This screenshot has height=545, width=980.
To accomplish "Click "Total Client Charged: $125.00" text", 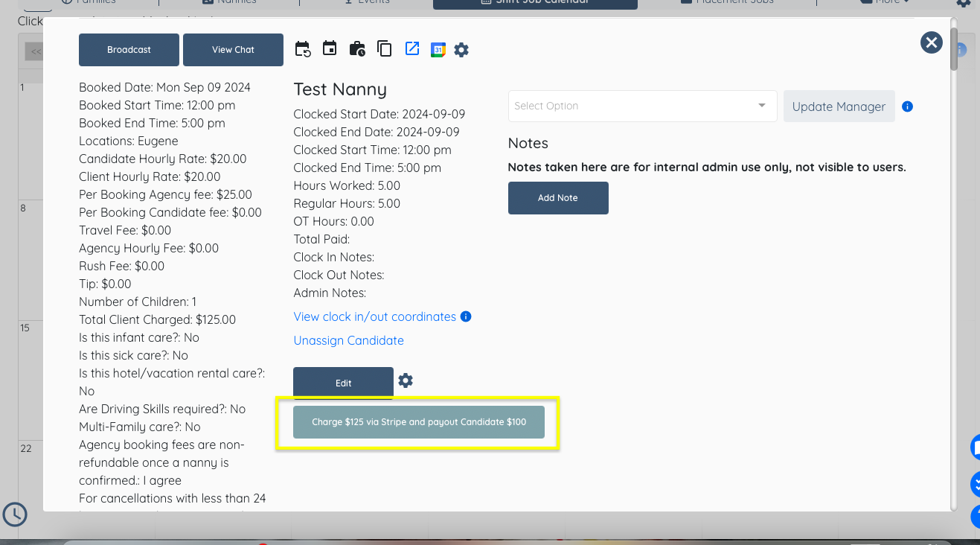I will pyautogui.click(x=157, y=319).
